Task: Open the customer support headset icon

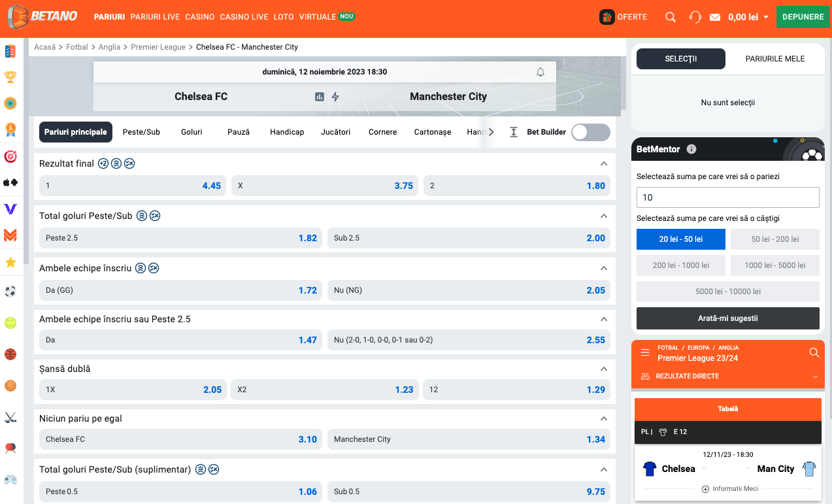Action: 695,17
